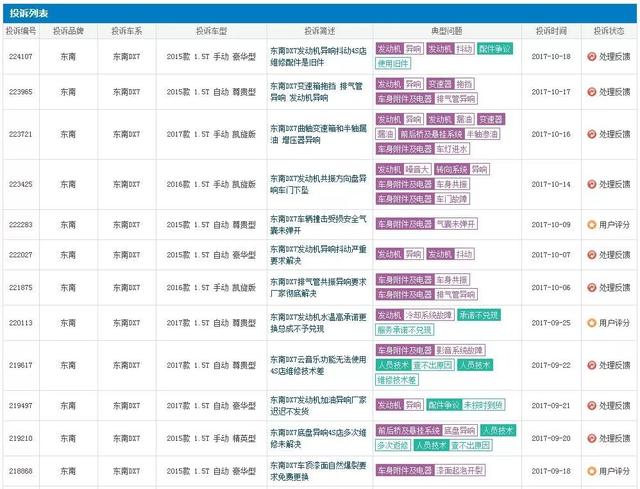640x489 pixels.
Task: Click the 处理反馈 status icon for complaint 222027
Action: pos(591,255)
